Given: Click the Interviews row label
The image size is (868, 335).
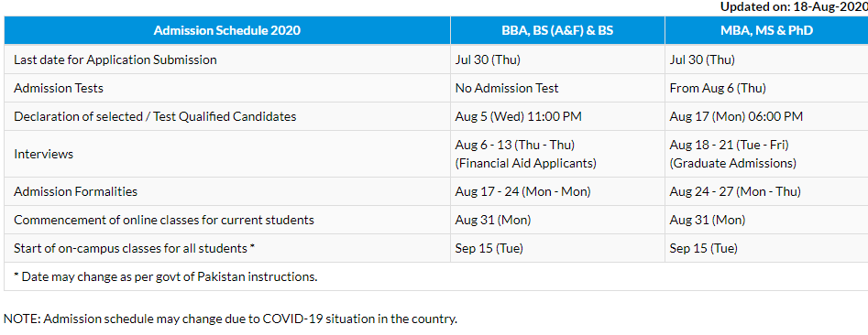Looking at the screenshot, I should 43,155.
